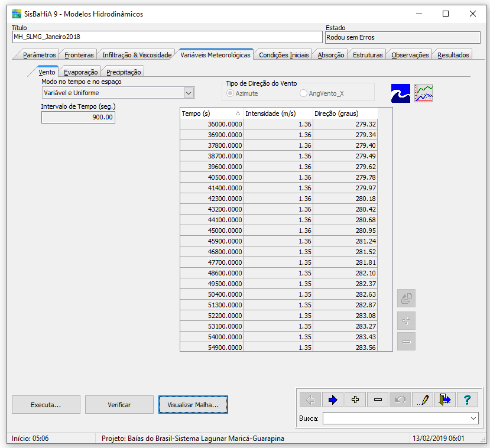Image resolution: width=490 pixels, height=448 pixels.
Task: Select the AngVento_X radio button
Action: pyautogui.click(x=303, y=93)
